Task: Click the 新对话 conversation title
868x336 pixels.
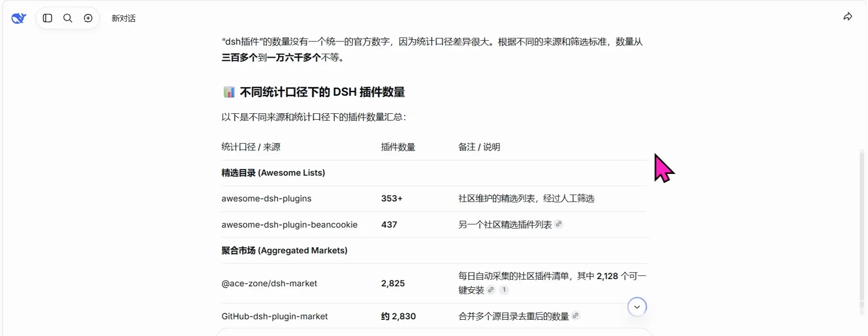Action: point(124,18)
